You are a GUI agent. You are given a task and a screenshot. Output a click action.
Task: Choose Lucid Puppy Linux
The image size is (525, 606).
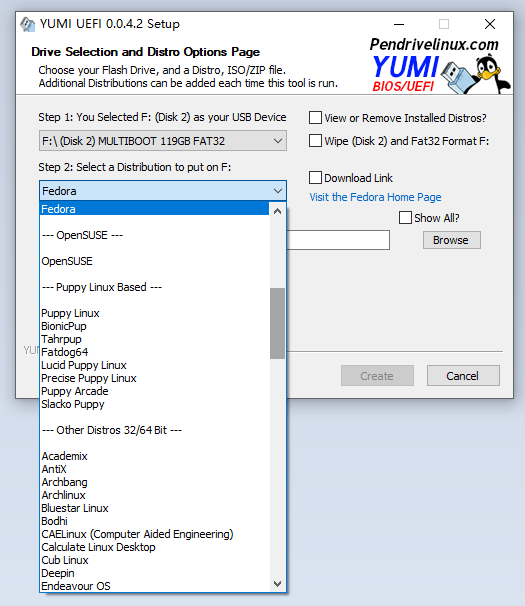[x=154, y=365]
